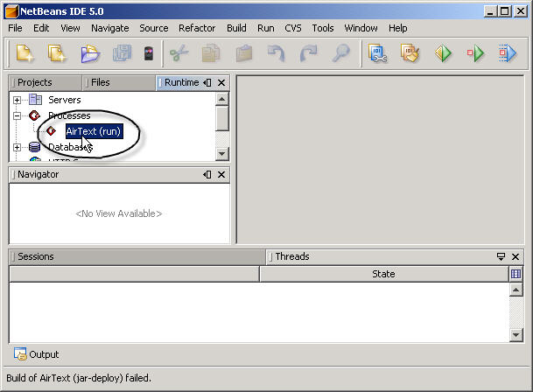Click the Find magnifier icon
Viewport: 533px width, 392px height.
tap(340, 53)
